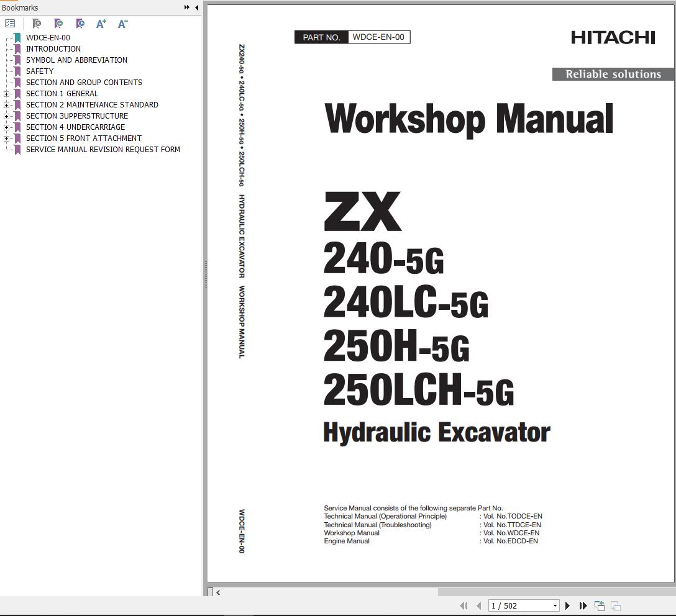Open SERVICE MANUAL REVISION REQUEST FORM bookmark
676x616 pixels.
103,150
